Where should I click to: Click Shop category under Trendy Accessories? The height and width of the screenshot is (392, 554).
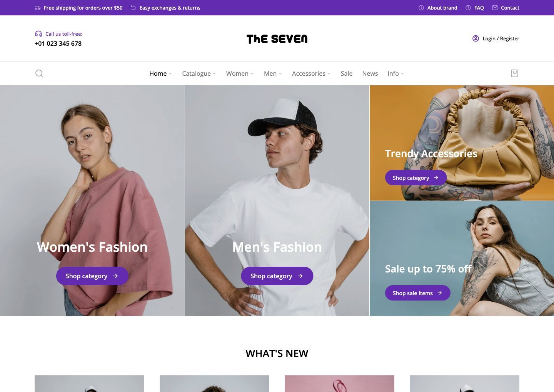click(416, 178)
